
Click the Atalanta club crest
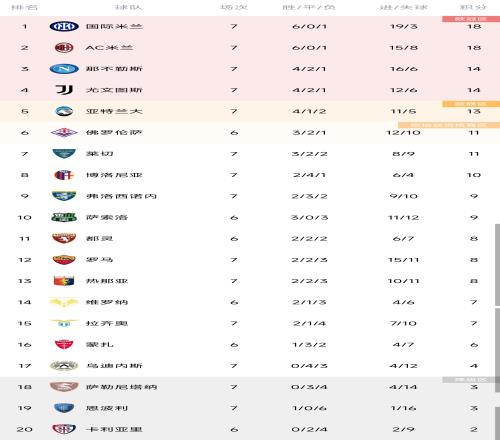64,111
